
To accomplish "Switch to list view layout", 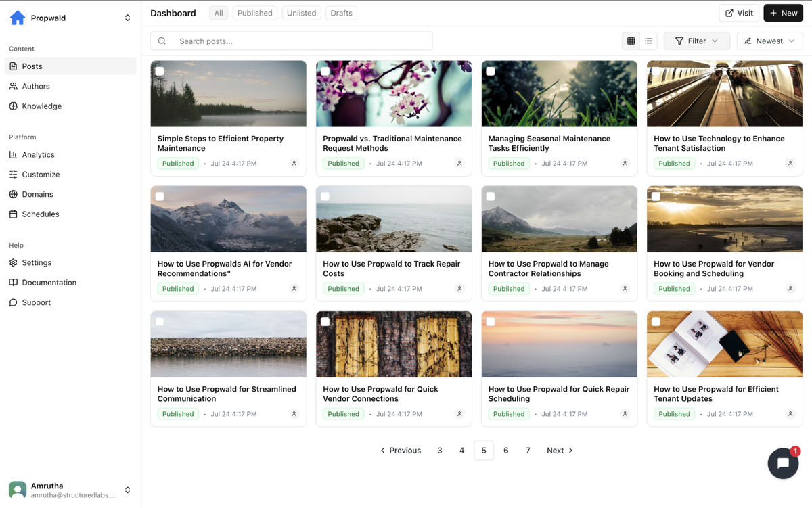I will coord(648,41).
